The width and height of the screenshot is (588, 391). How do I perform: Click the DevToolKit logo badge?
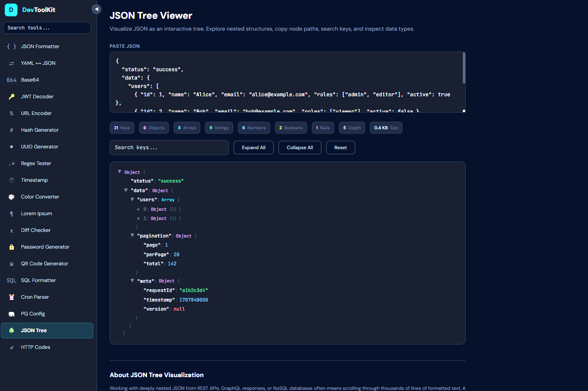point(11,9)
